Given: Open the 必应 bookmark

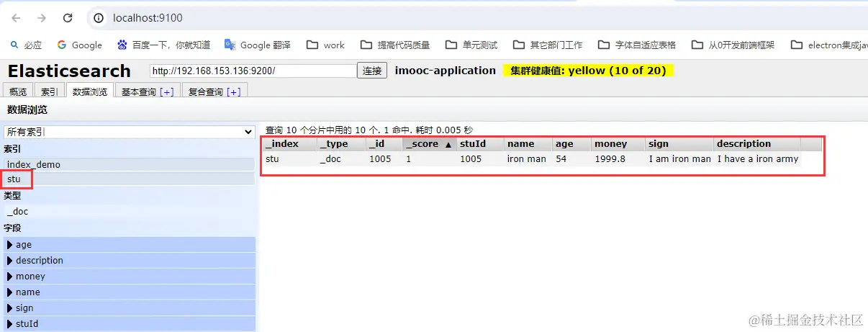Looking at the screenshot, I should point(26,45).
